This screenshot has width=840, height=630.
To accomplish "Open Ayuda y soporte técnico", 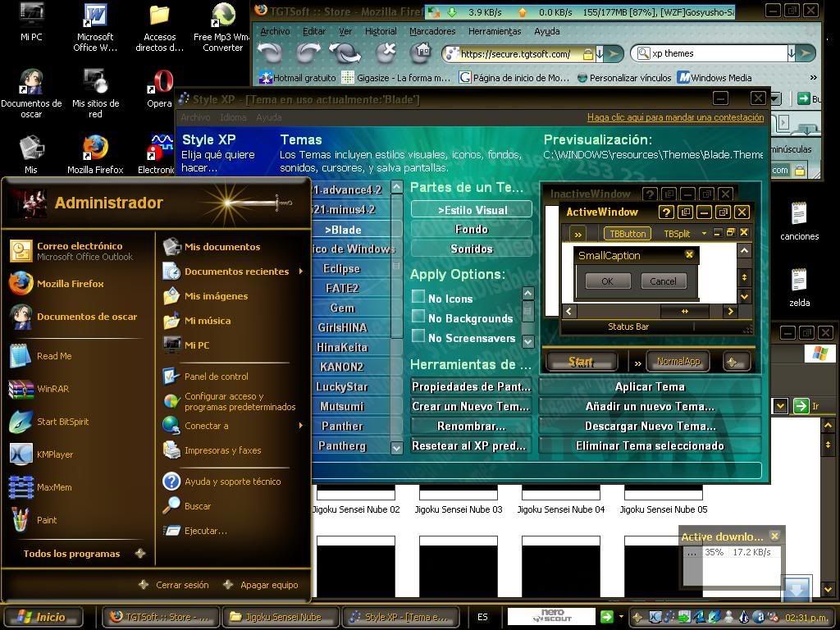I will (234, 481).
